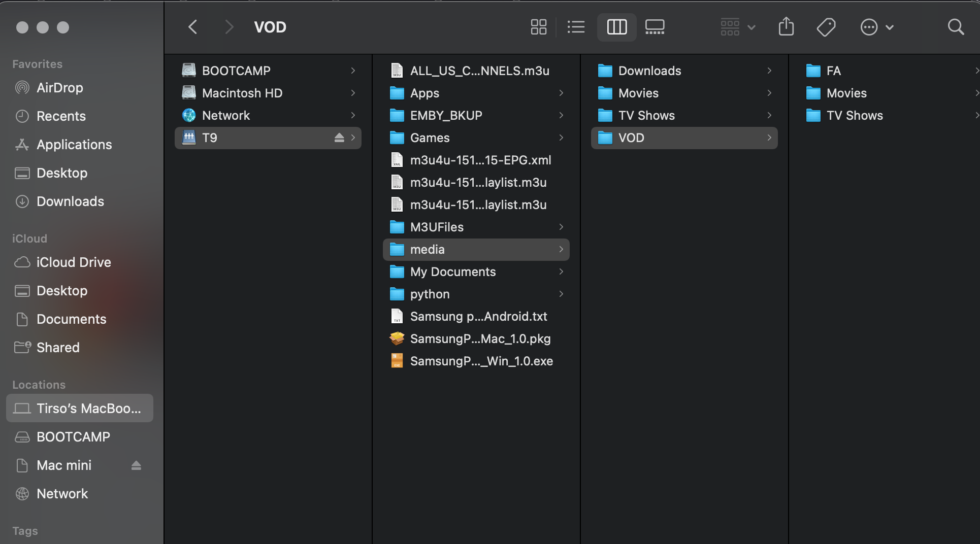Select Macintosh HD in first column
The width and height of the screenshot is (980, 544).
268,93
